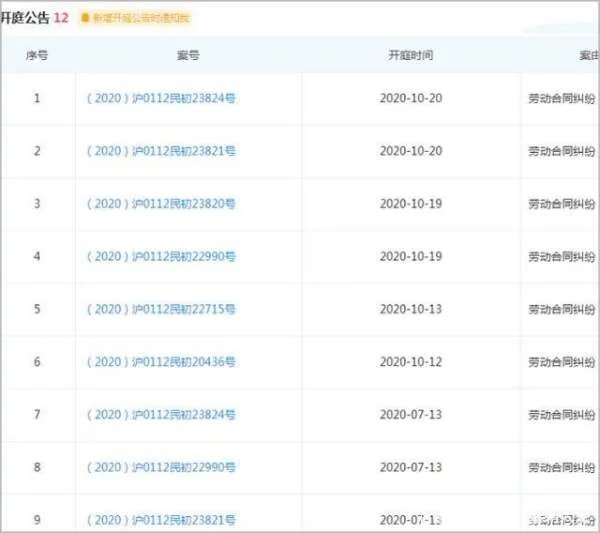600x533 pixels.
Task: Click the date 2020-10-13
Action: tap(411, 309)
